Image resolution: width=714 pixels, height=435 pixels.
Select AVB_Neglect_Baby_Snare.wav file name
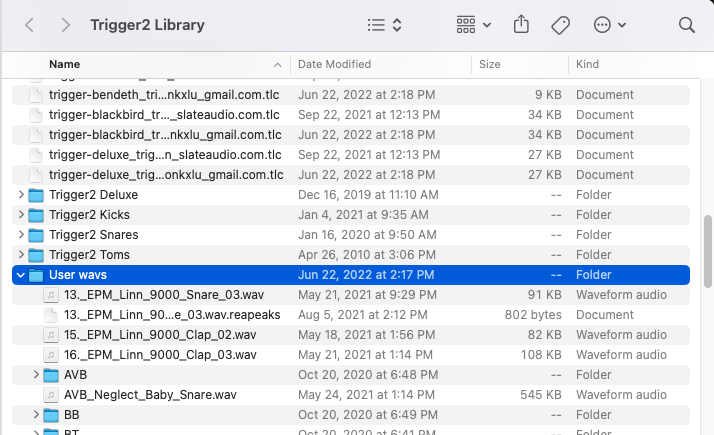(x=150, y=395)
